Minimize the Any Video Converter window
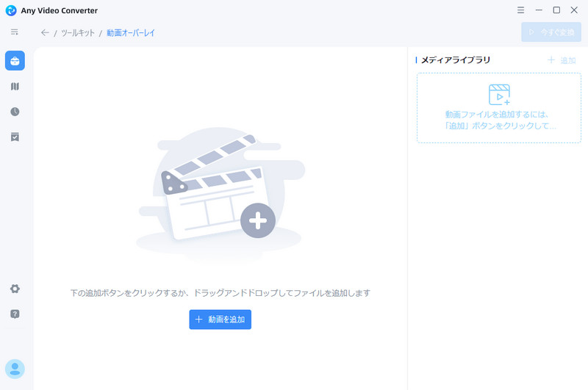The height and width of the screenshot is (390, 588). click(x=539, y=10)
